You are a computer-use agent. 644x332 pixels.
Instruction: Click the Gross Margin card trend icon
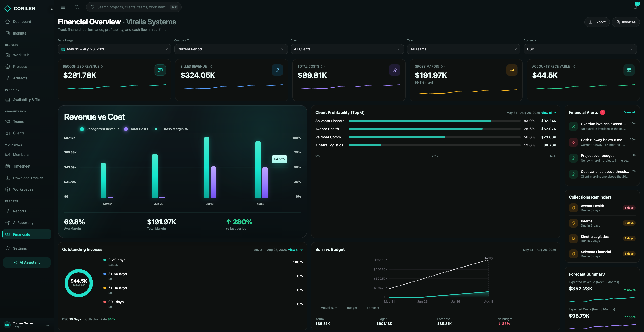[x=512, y=70]
